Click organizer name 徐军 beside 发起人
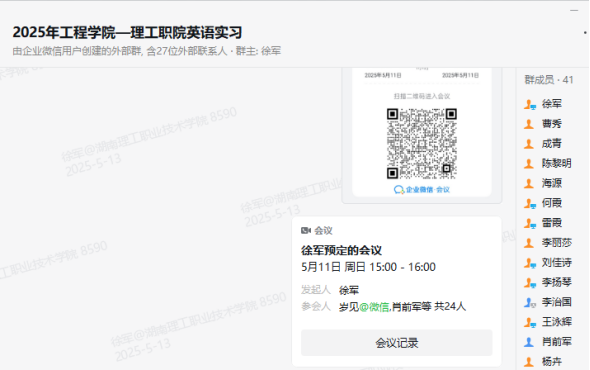590x370 pixels. tap(349, 290)
